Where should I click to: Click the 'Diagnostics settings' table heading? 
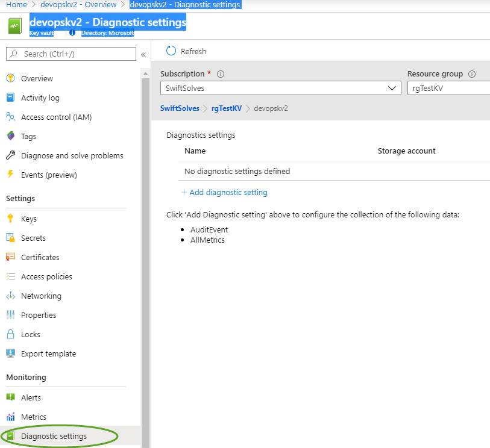pos(201,135)
